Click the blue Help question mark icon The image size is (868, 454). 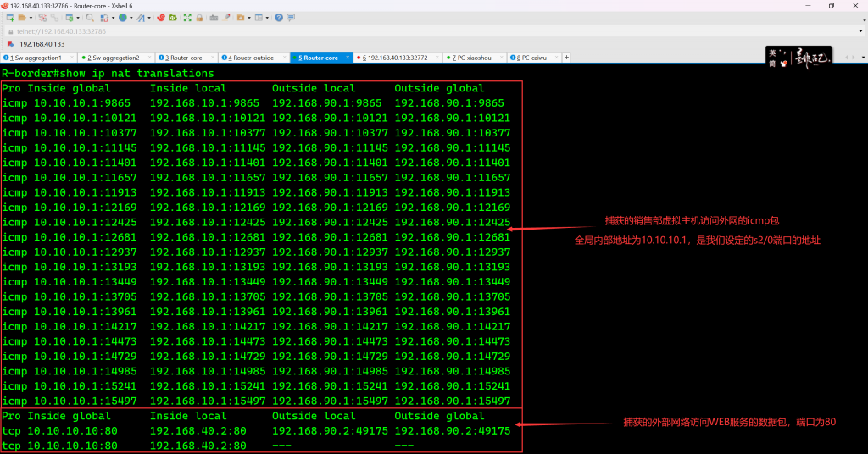[x=278, y=18]
